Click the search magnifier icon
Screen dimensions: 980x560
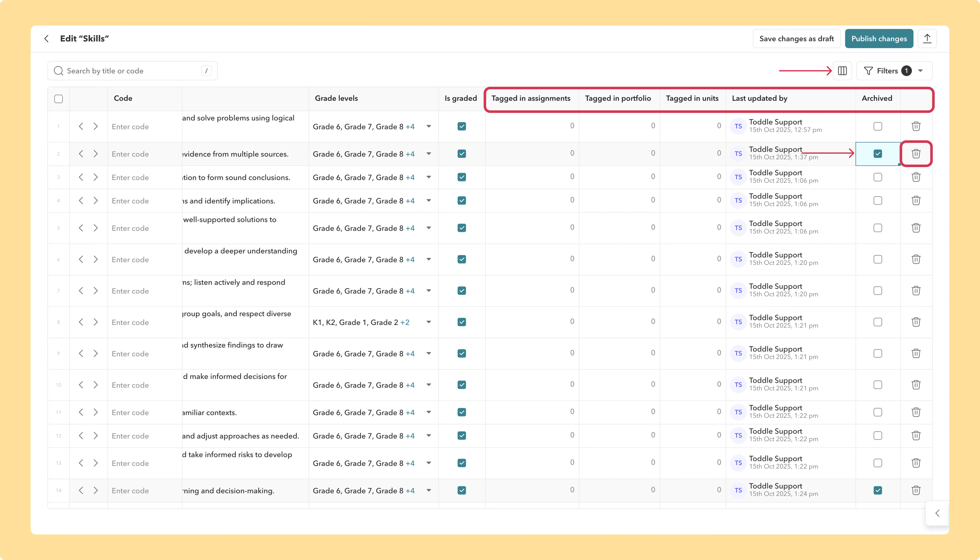pos(59,71)
